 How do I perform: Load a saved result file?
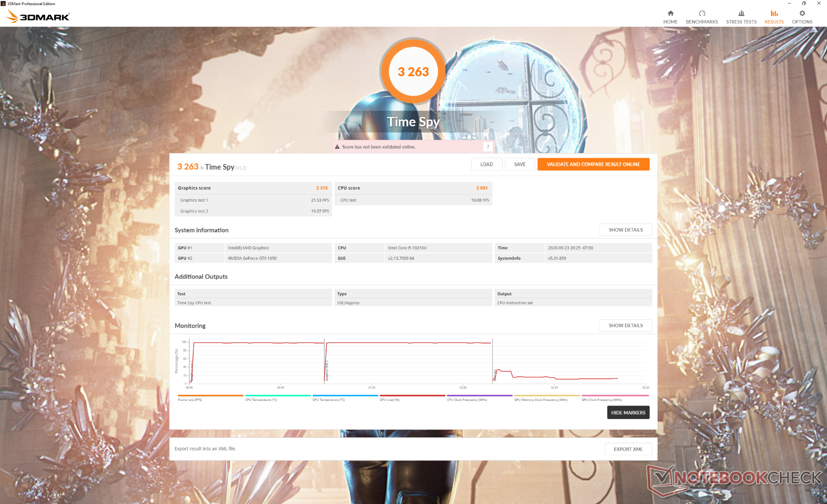pos(486,164)
